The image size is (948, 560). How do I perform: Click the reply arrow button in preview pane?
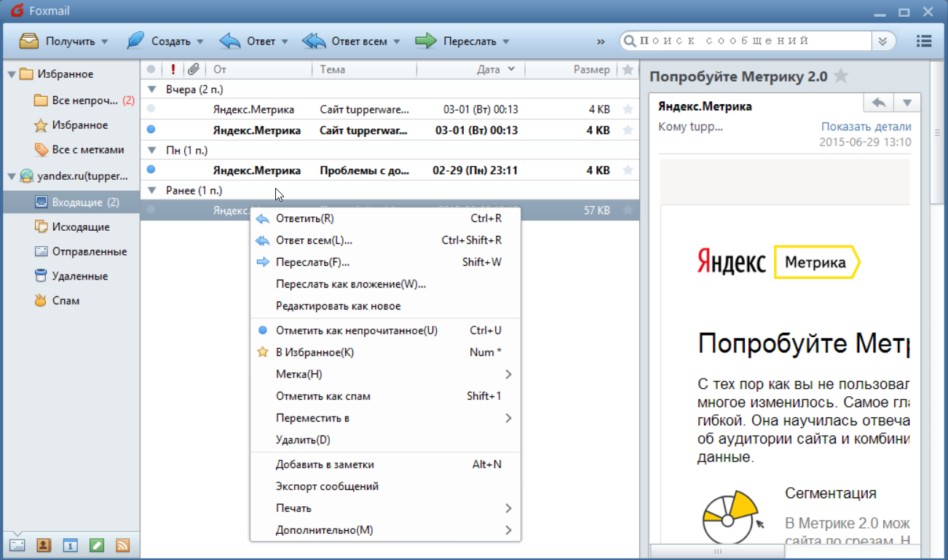(878, 103)
